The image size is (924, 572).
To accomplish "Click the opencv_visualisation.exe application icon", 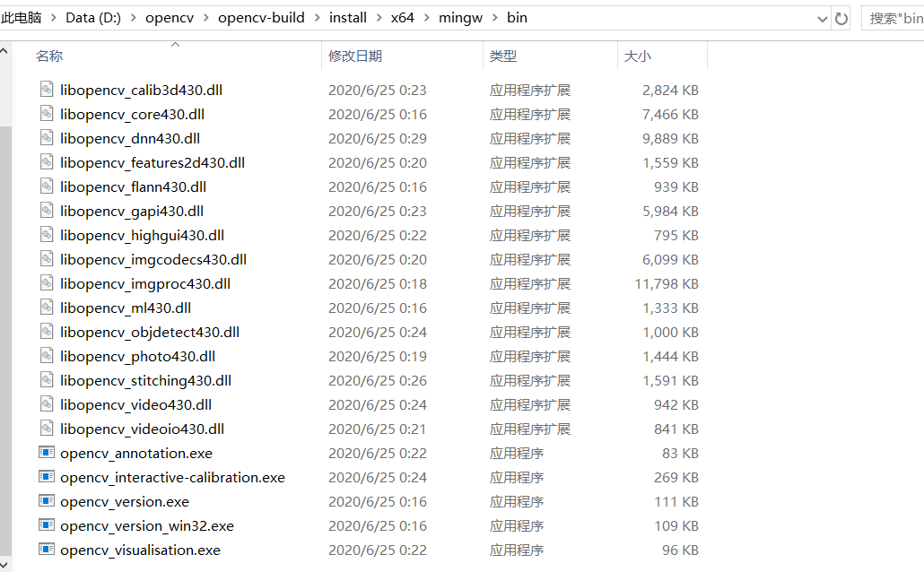I will [46, 550].
